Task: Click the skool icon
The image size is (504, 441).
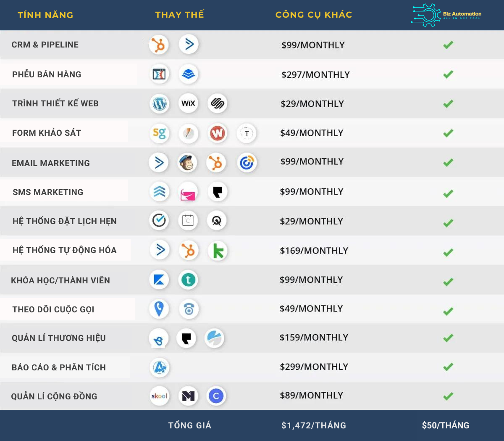Action: coord(160,396)
